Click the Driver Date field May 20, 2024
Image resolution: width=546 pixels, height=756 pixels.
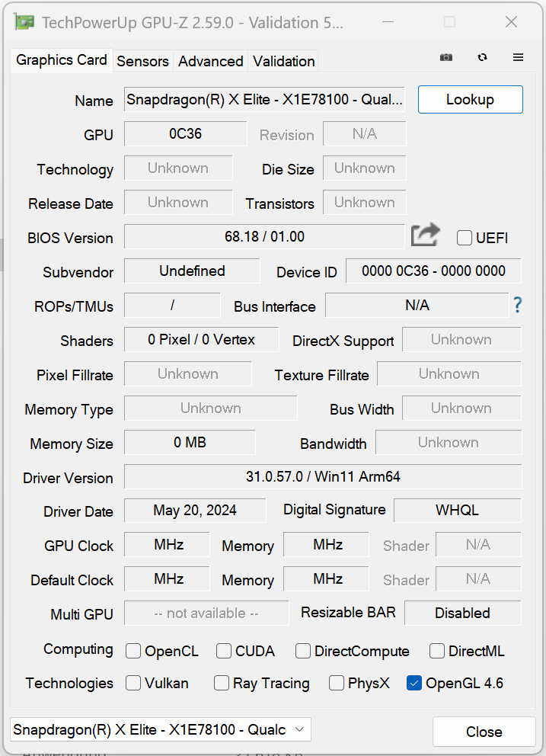(195, 510)
